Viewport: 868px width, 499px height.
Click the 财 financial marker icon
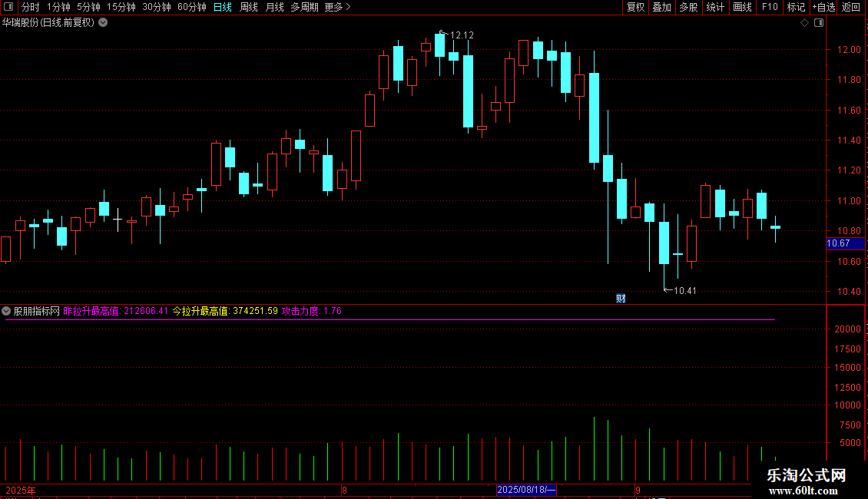(x=621, y=299)
